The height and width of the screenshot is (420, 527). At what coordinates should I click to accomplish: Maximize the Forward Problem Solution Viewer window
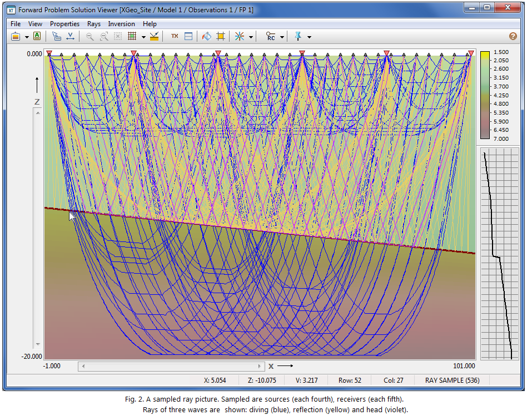[487, 8]
